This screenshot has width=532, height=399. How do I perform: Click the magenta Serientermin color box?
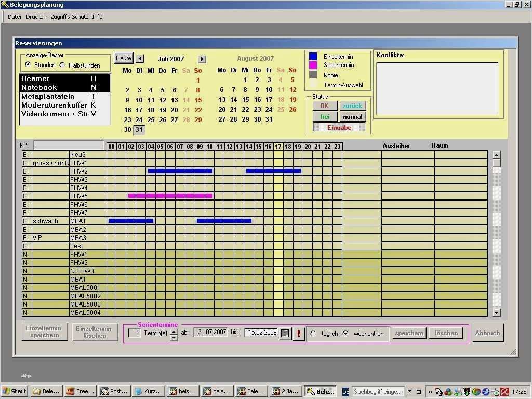click(313, 65)
